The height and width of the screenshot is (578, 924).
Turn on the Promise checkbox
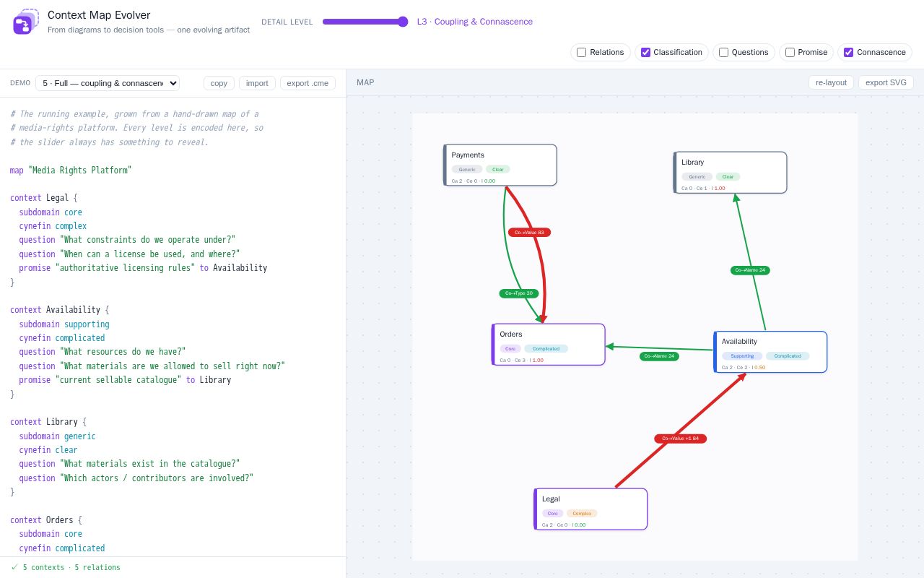coord(790,53)
